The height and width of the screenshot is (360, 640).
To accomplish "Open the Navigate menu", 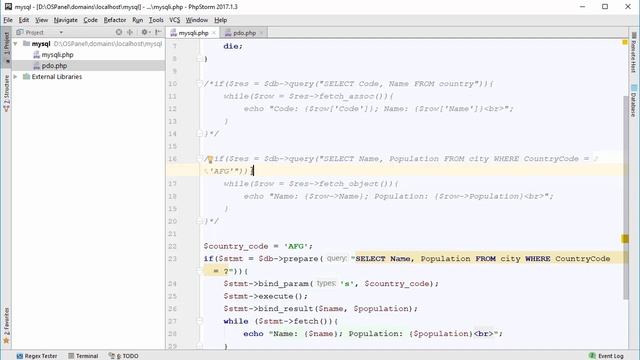I will pos(65,20).
